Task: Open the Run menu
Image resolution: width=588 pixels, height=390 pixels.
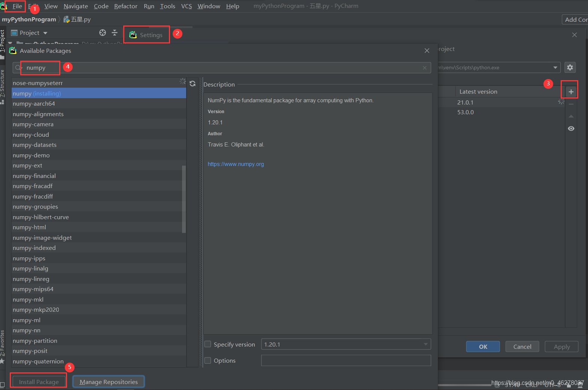Action: point(149,6)
